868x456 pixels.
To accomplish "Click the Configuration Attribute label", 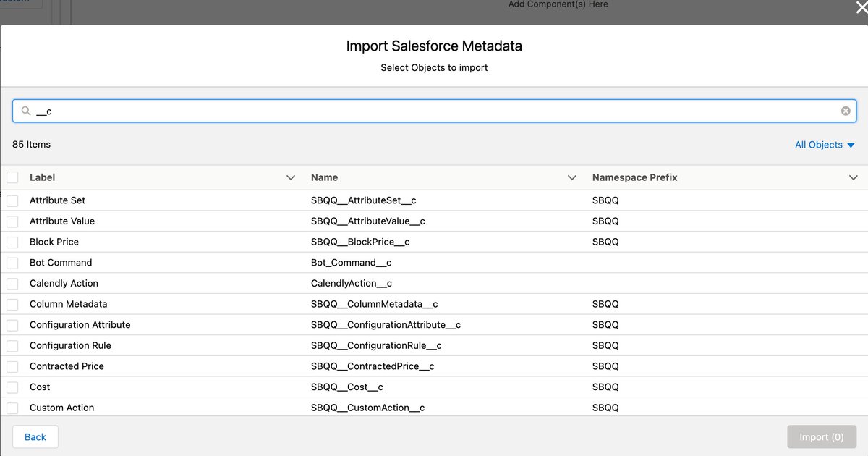I will (x=80, y=325).
